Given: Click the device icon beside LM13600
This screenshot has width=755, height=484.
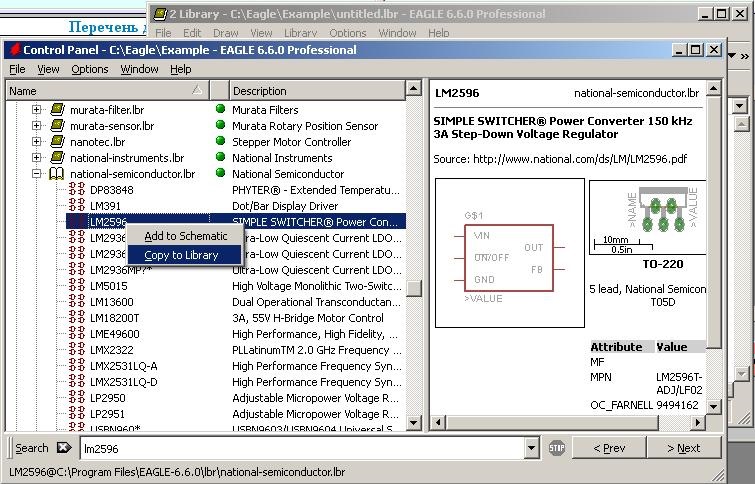Looking at the screenshot, I should (x=77, y=301).
